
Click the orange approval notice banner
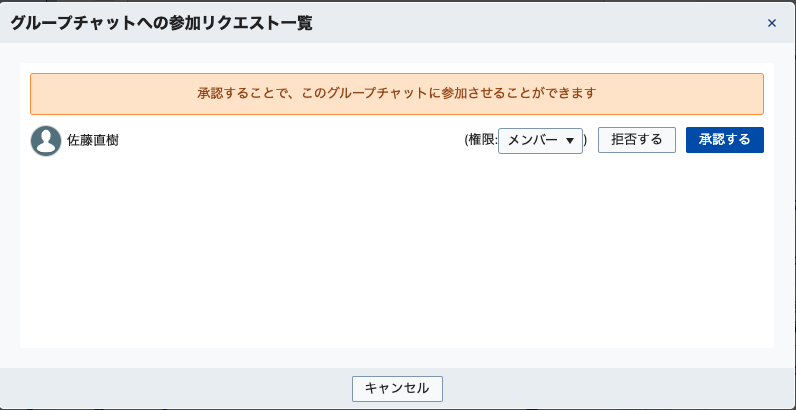[397, 93]
